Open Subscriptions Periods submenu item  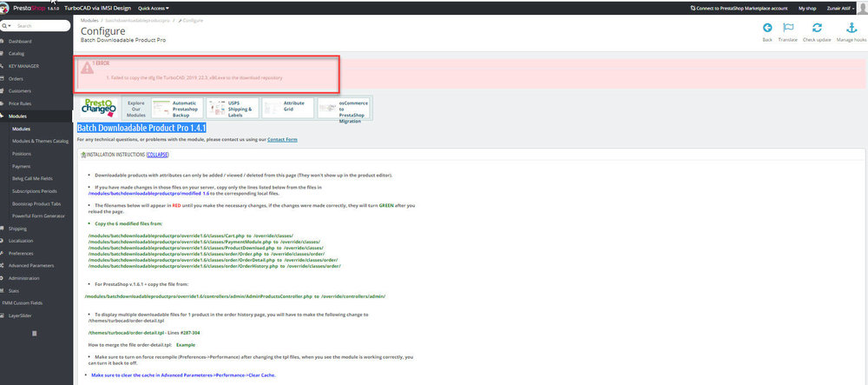click(35, 191)
